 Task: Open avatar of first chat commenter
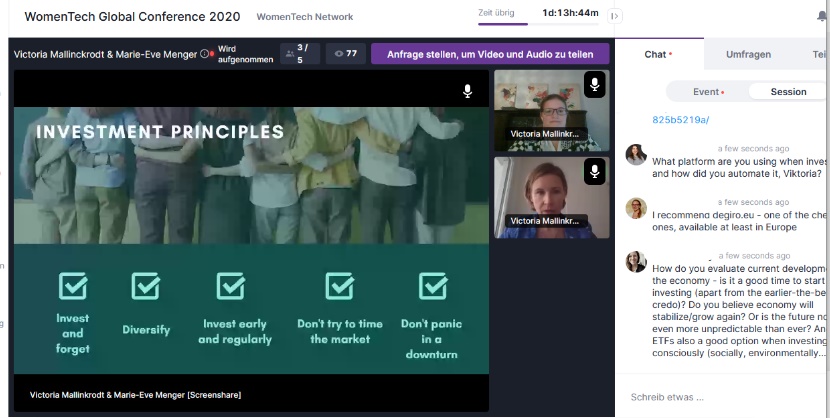click(635, 154)
